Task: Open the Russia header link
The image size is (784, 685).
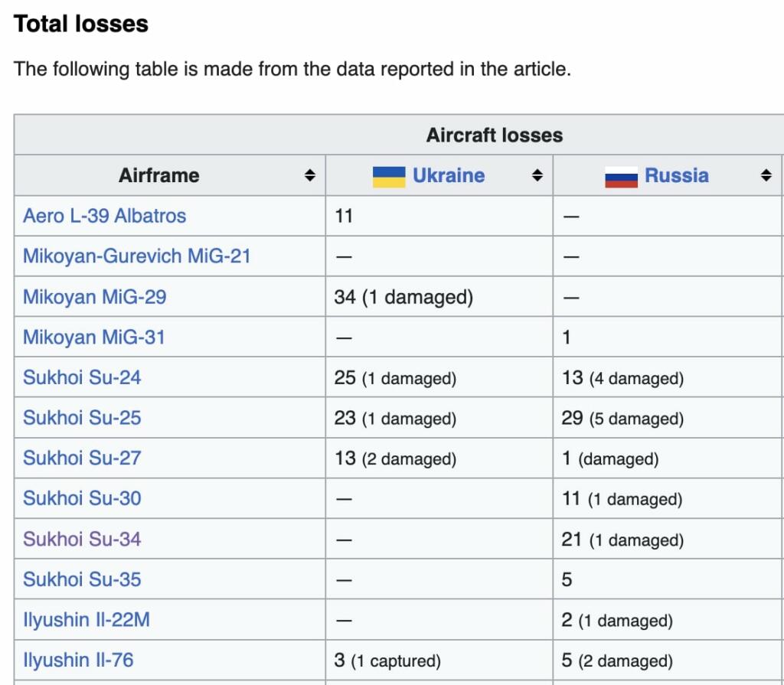Action: pos(677,176)
